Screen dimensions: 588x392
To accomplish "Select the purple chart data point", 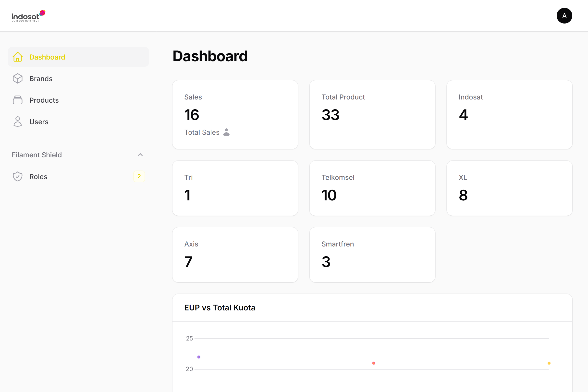I will click(x=199, y=357).
